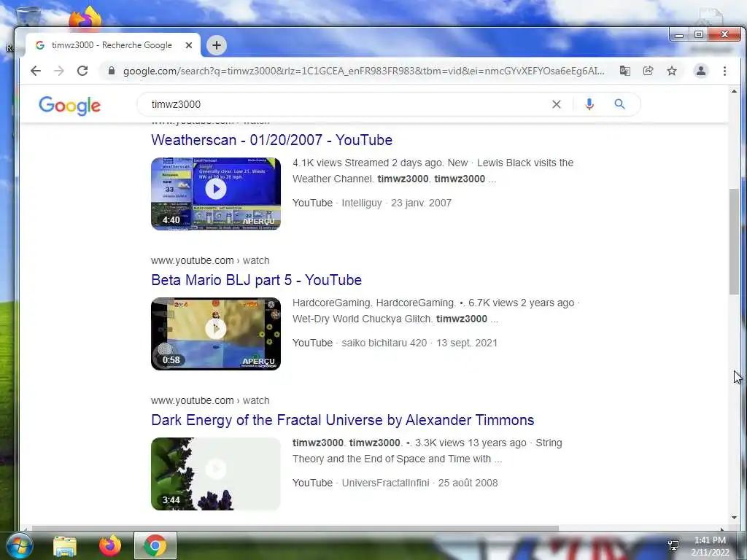Click the date 13 sept. 2021
The width and height of the screenshot is (747, 560).
click(x=467, y=343)
